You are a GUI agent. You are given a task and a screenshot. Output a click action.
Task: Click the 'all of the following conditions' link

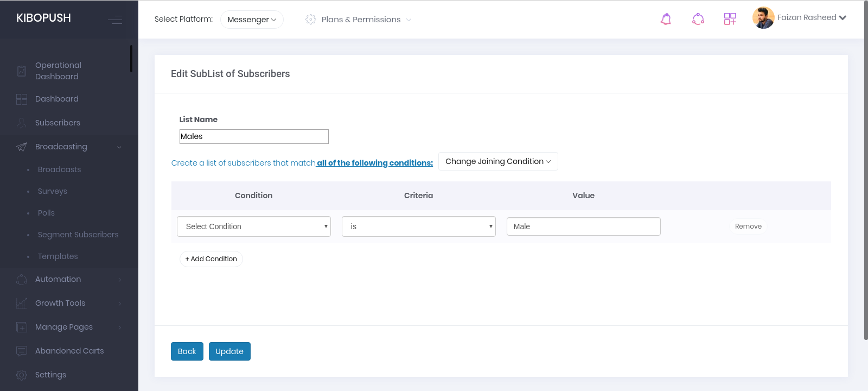375,163
